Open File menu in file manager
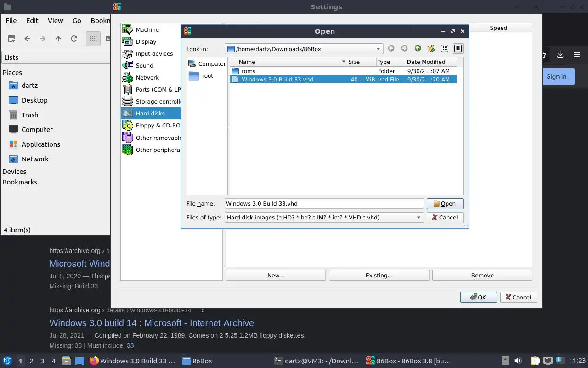588x368 pixels. tap(11, 21)
